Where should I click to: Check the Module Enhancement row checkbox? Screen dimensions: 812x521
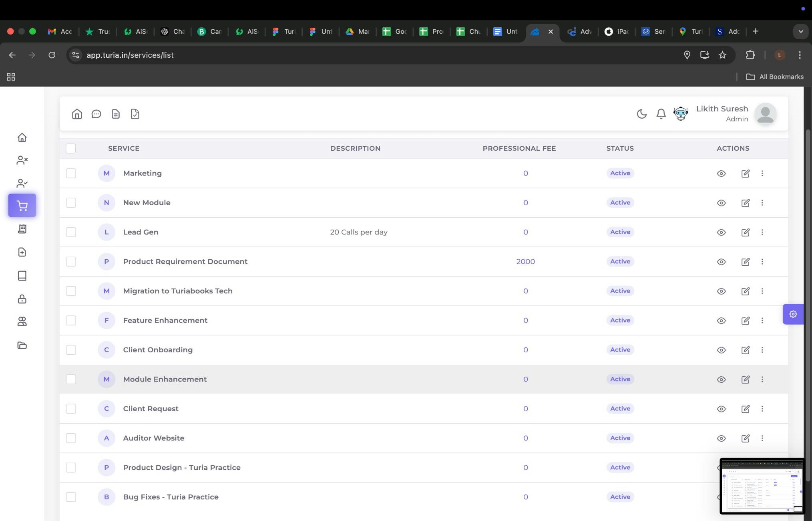[x=71, y=379]
